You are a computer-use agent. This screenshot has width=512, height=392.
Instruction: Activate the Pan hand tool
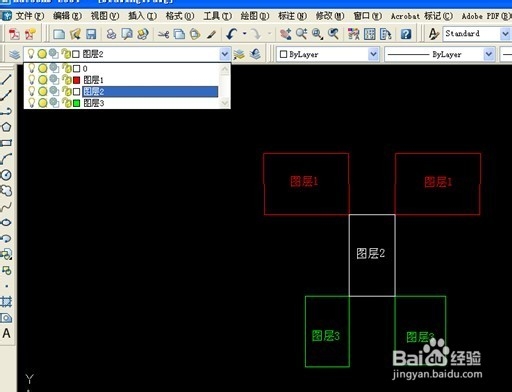pyautogui.click(x=285, y=34)
